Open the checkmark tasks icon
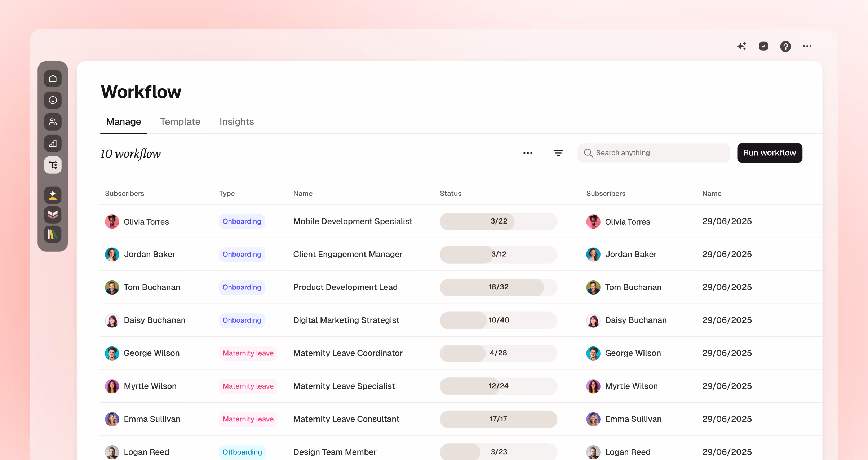Screen dimensions: 868x460 [x=763, y=46]
